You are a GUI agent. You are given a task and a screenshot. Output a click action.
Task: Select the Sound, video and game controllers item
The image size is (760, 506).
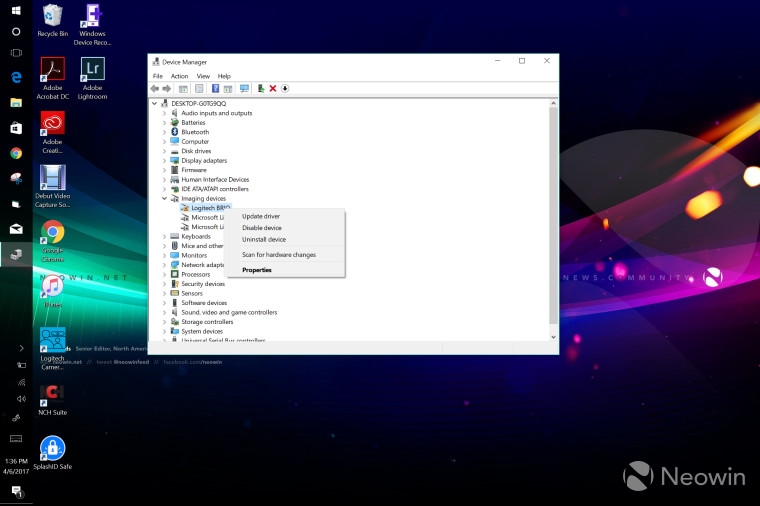(x=228, y=312)
